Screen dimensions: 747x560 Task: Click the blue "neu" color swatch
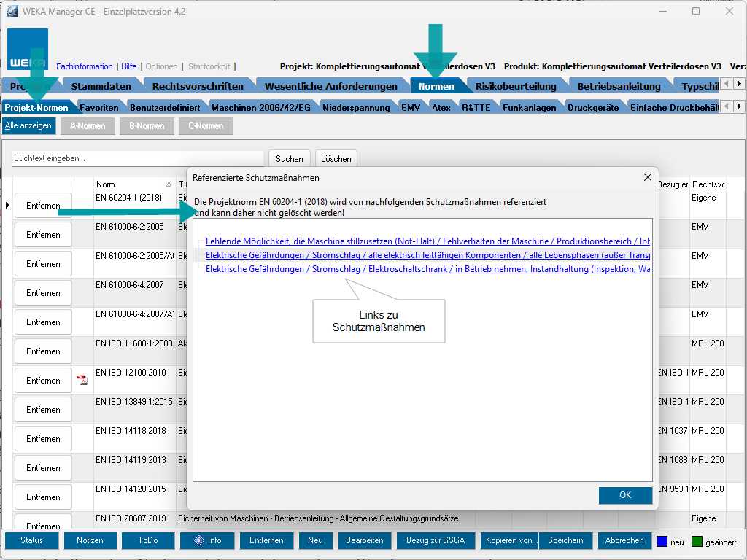click(662, 542)
